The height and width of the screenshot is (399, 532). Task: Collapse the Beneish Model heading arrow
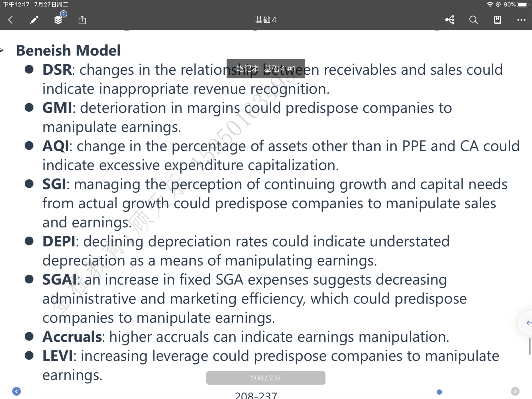[x=2, y=50]
